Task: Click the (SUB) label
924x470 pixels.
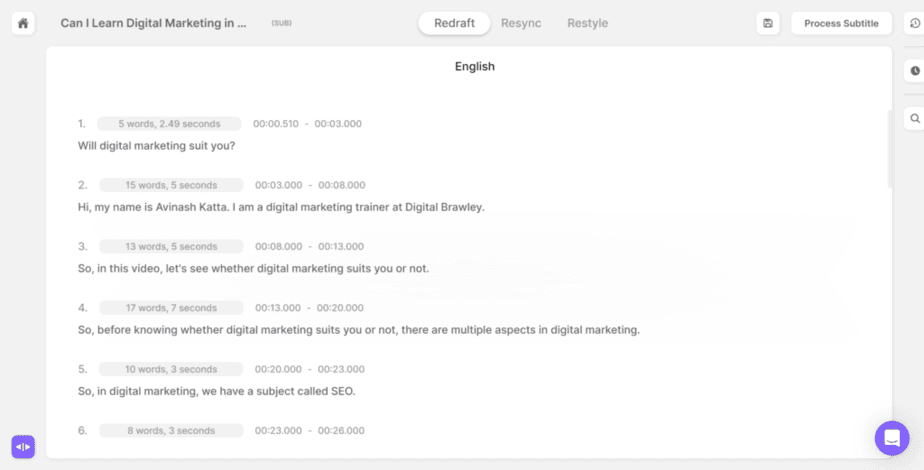Action: (281, 24)
